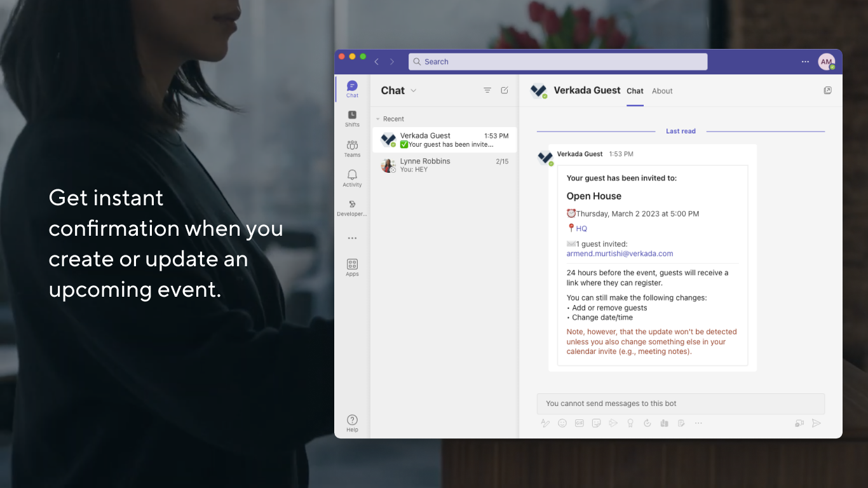Record a video clip

click(x=799, y=423)
